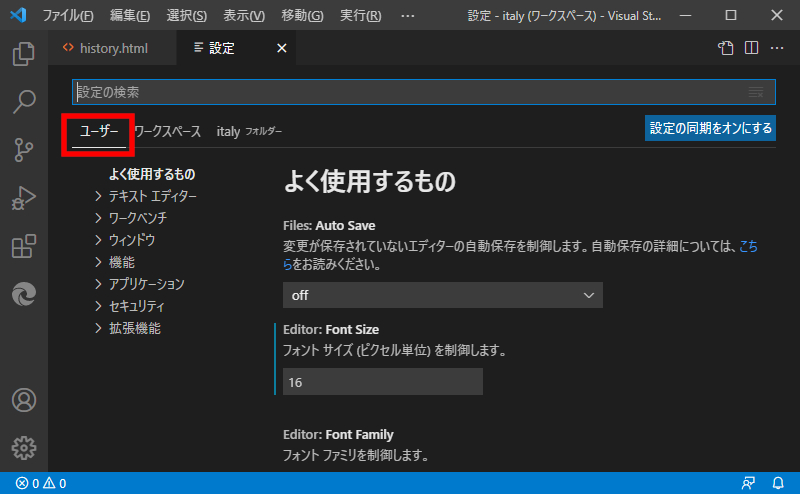
Task: Click the Microsoft Edge tools icon
Action: pos(24,294)
